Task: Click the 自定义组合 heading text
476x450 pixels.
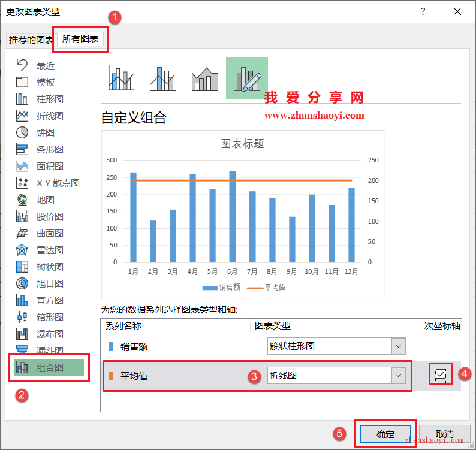Action: [x=134, y=117]
